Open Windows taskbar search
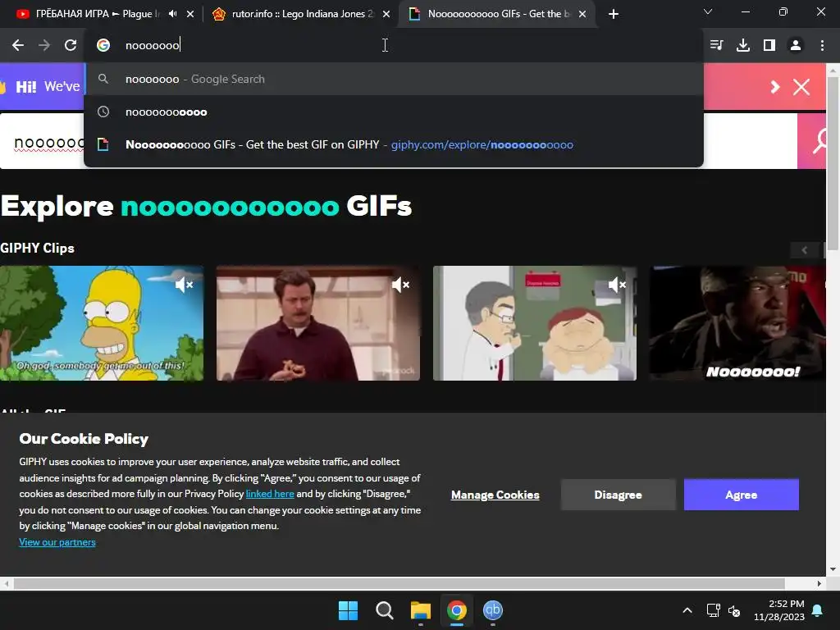The image size is (840, 630). [x=384, y=610]
